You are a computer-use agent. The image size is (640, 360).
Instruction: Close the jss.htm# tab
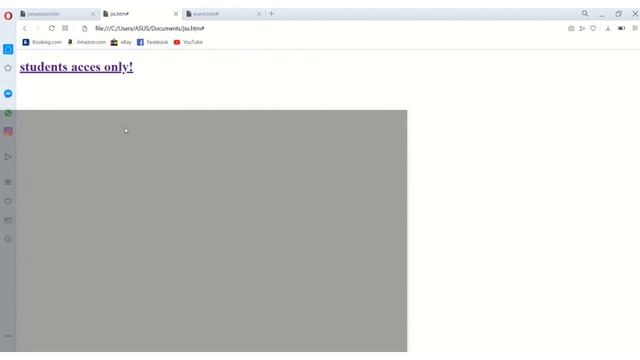(x=176, y=14)
